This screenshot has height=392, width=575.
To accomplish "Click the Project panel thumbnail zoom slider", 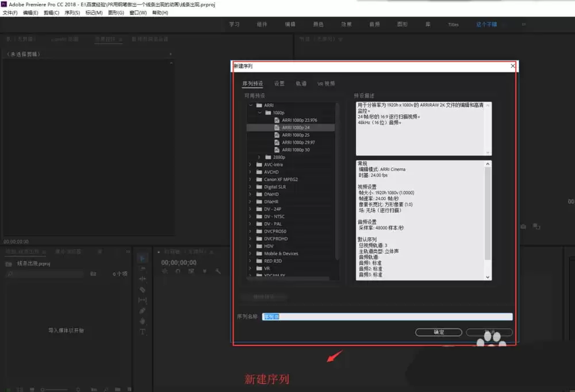I will 55,390.
